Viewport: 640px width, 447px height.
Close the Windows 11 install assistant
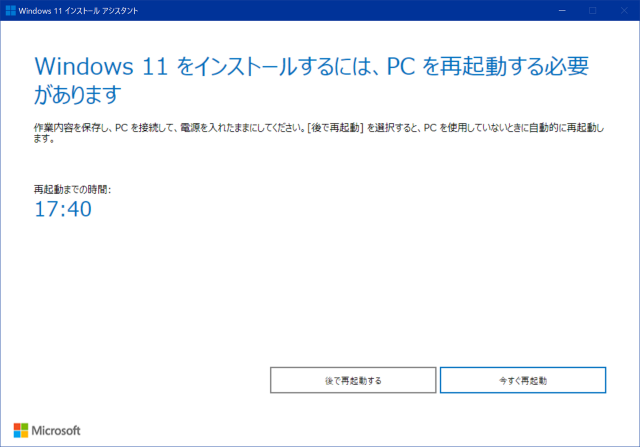pyautogui.click(x=624, y=11)
